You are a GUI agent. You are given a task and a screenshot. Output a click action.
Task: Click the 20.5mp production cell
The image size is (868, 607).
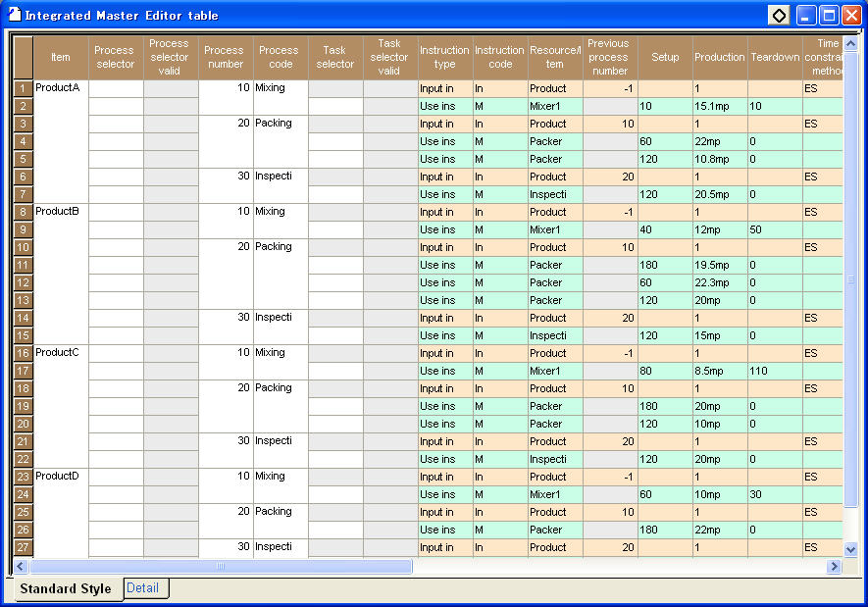(720, 195)
